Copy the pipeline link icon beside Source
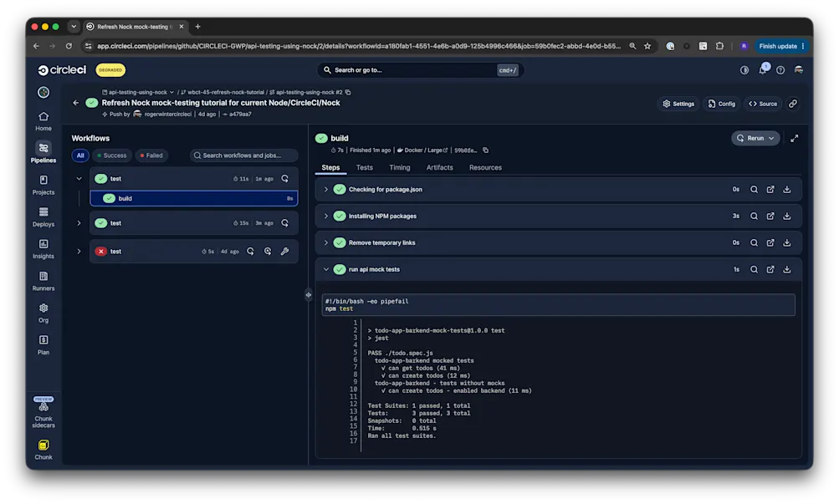The image size is (839, 504). click(x=793, y=104)
